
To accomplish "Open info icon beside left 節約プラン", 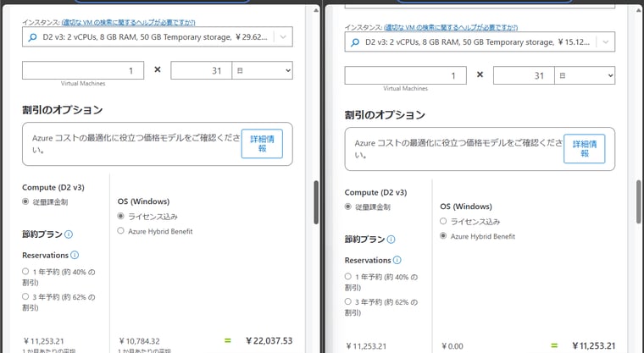I will (x=69, y=234).
